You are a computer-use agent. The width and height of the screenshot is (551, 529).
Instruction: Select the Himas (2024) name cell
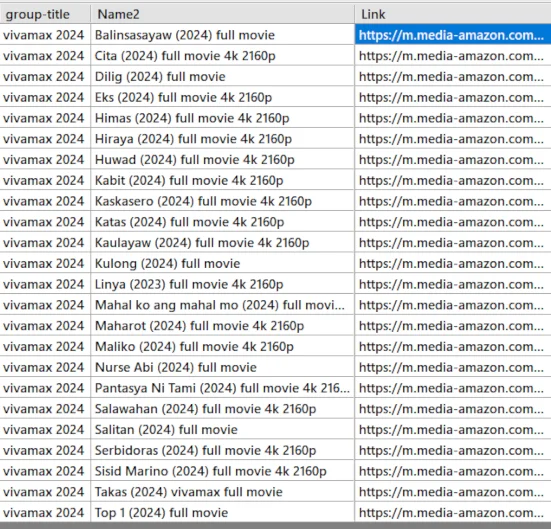pos(222,117)
